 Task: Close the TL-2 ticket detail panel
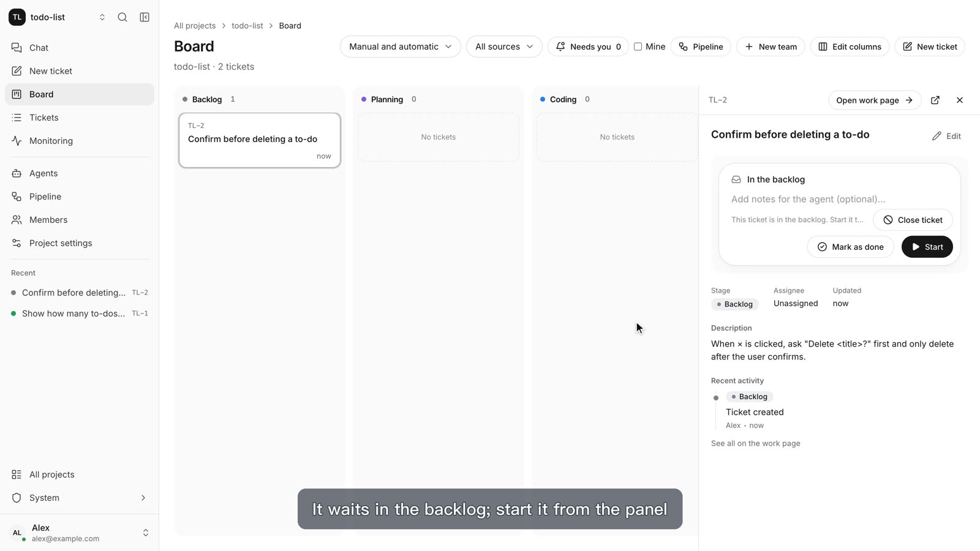(960, 100)
